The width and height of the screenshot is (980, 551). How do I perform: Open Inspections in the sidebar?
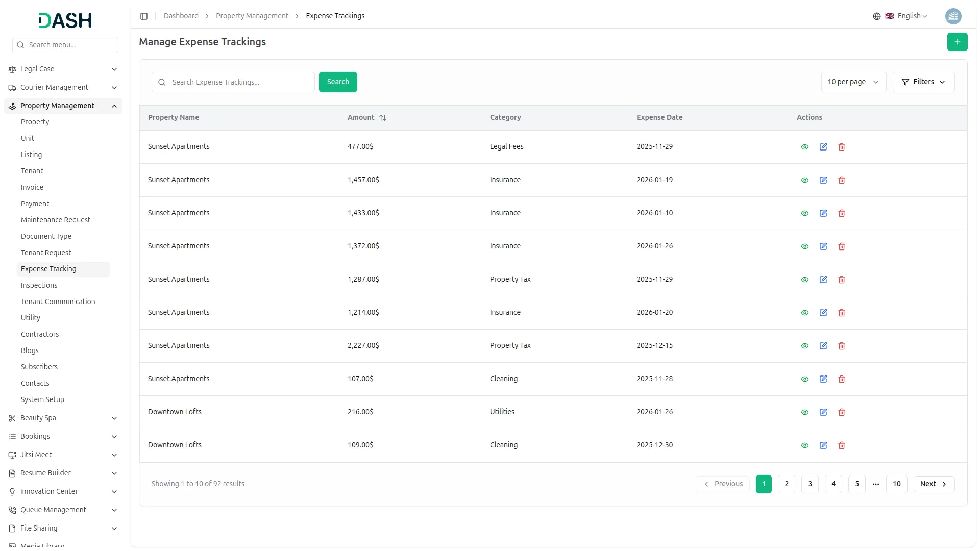(39, 285)
